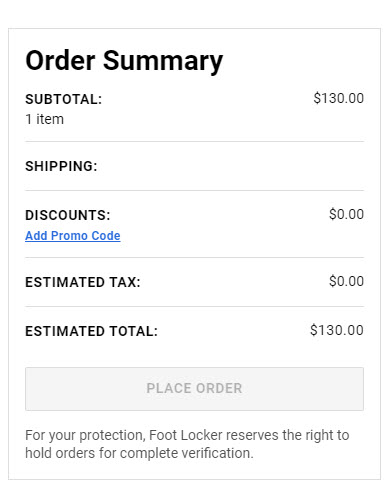Click the Estimated Tax label
The image size is (390, 495).
coord(83,282)
